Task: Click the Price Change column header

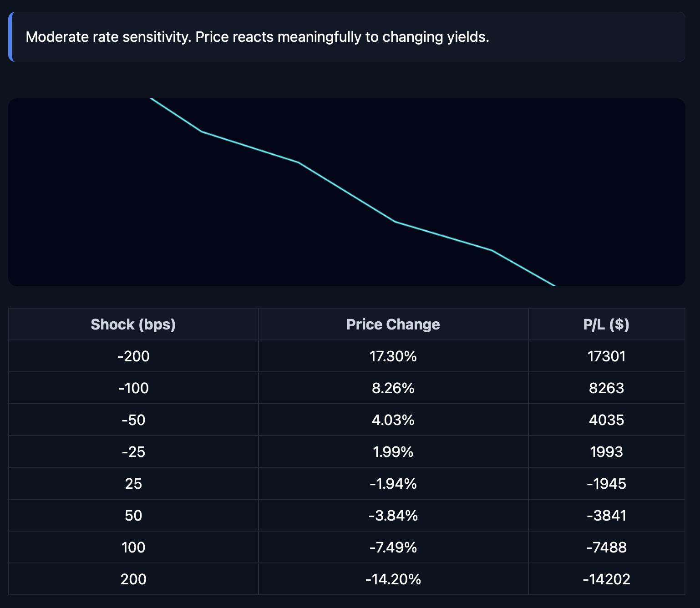Action: [393, 324]
